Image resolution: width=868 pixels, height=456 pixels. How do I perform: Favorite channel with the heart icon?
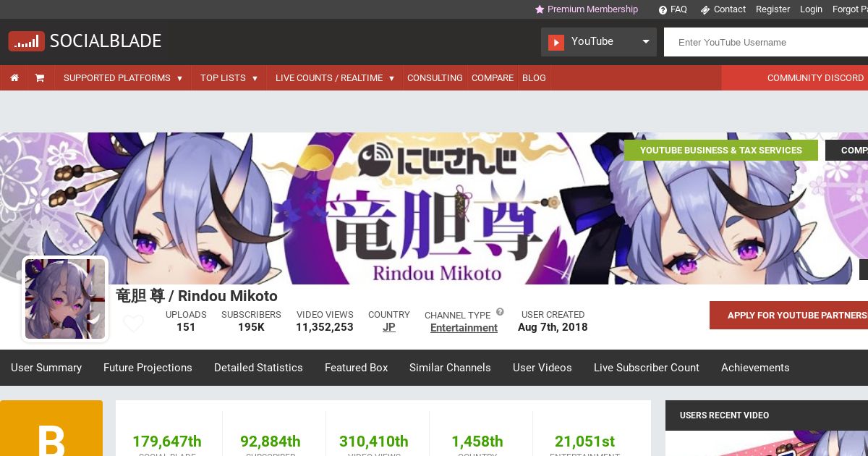click(x=133, y=324)
